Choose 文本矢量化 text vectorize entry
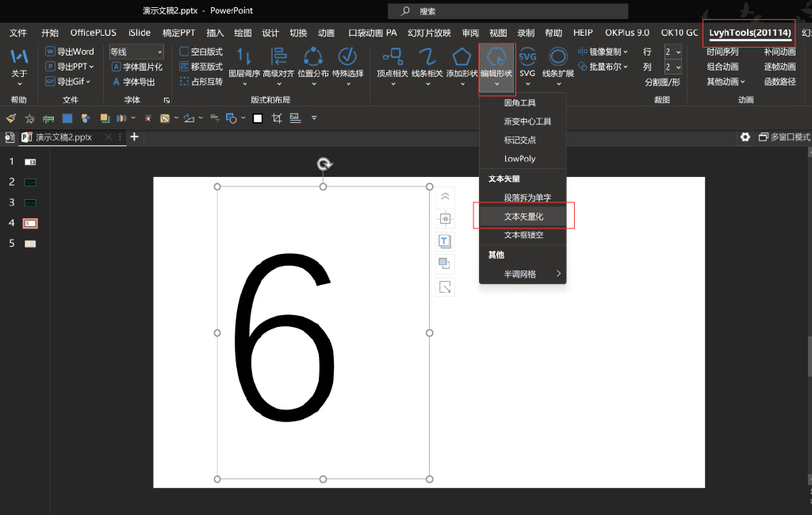 pos(523,217)
